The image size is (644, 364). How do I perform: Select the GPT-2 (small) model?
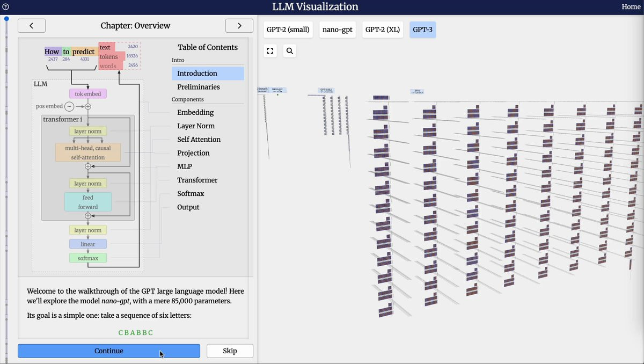[288, 30]
